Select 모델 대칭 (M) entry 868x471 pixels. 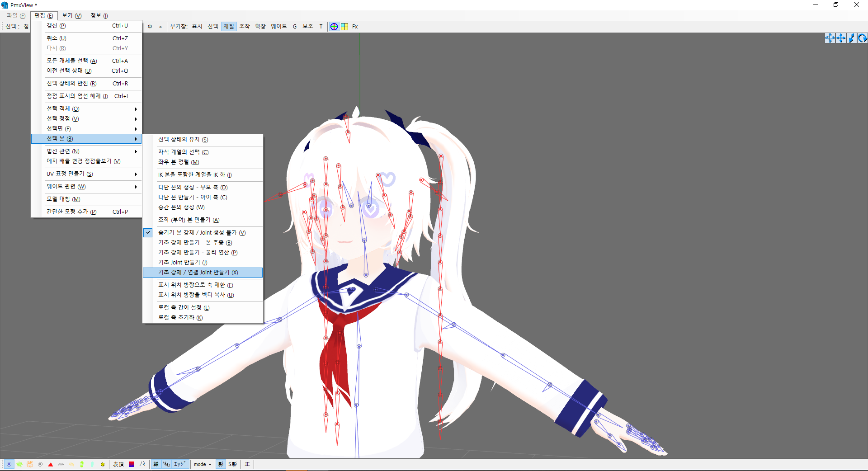pos(86,199)
